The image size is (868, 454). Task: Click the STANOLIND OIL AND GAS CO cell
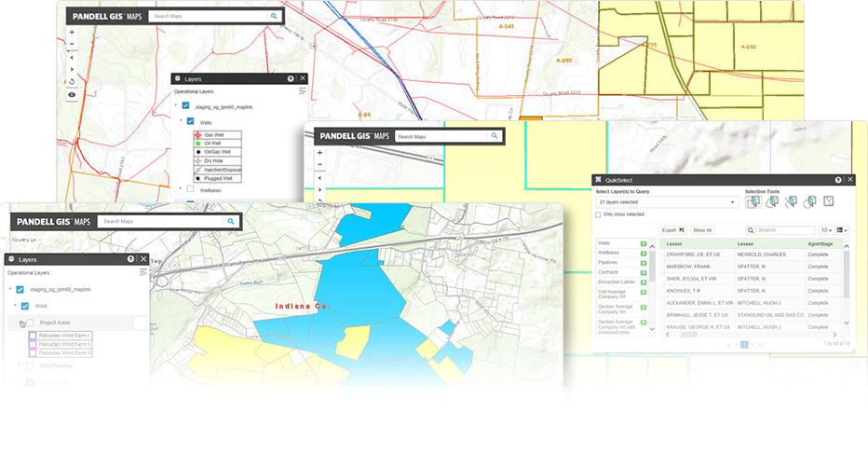coord(770,315)
